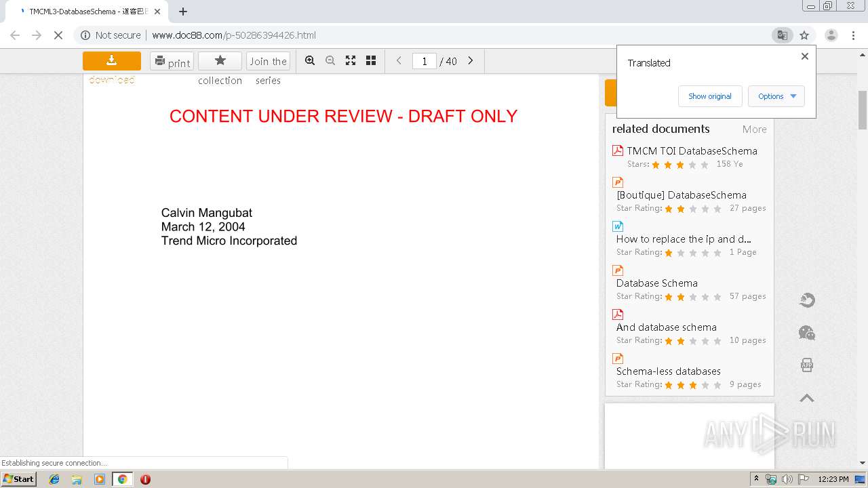Bookmark this page with the star icon

coord(804,35)
